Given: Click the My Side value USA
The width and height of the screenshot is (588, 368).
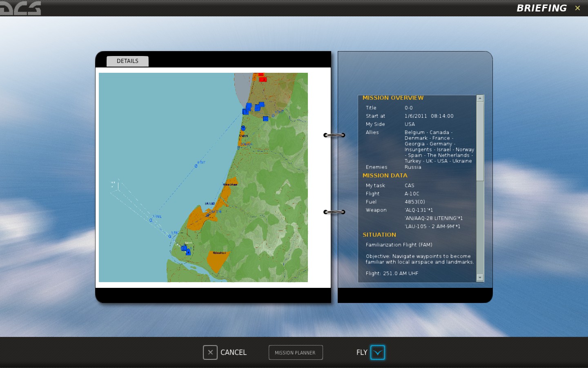Looking at the screenshot, I should tap(410, 124).
